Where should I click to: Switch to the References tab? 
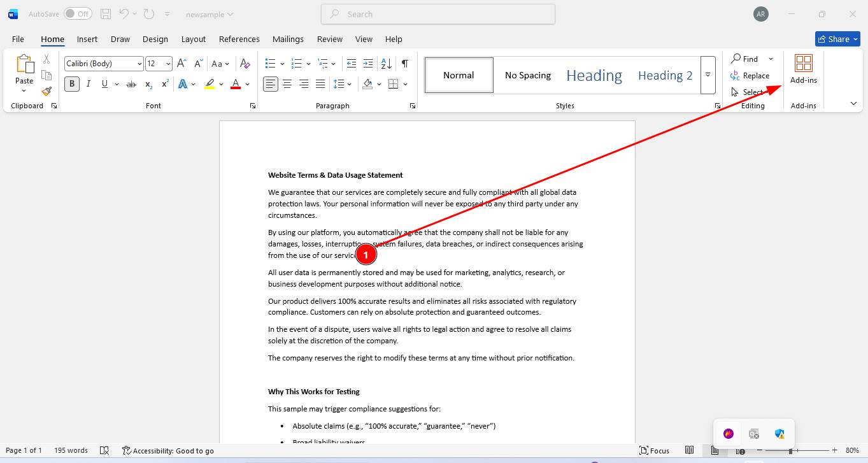(239, 39)
